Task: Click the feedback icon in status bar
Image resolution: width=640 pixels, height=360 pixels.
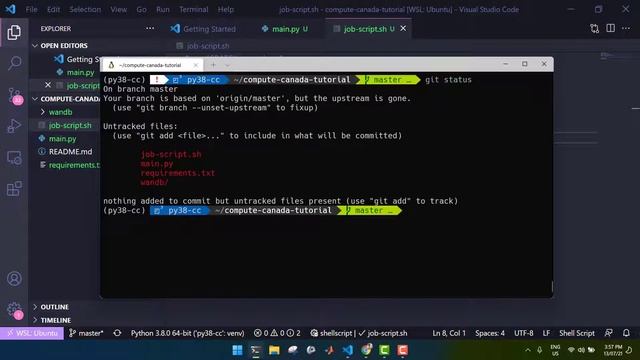Action: (608, 333)
